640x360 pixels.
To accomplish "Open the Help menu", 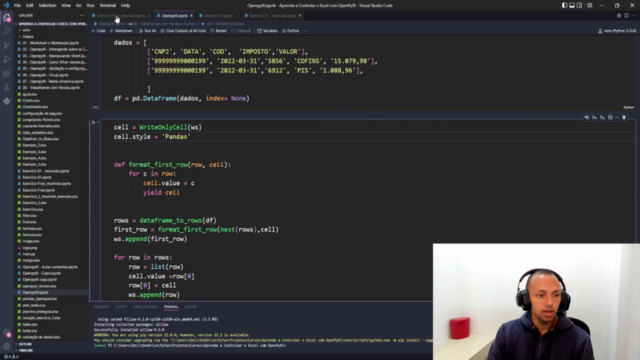I will point(125,5).
